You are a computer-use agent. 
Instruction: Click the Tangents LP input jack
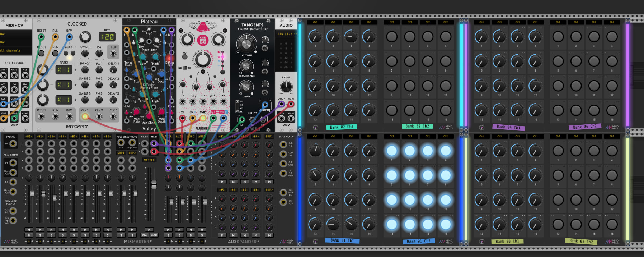click(241, 120)
